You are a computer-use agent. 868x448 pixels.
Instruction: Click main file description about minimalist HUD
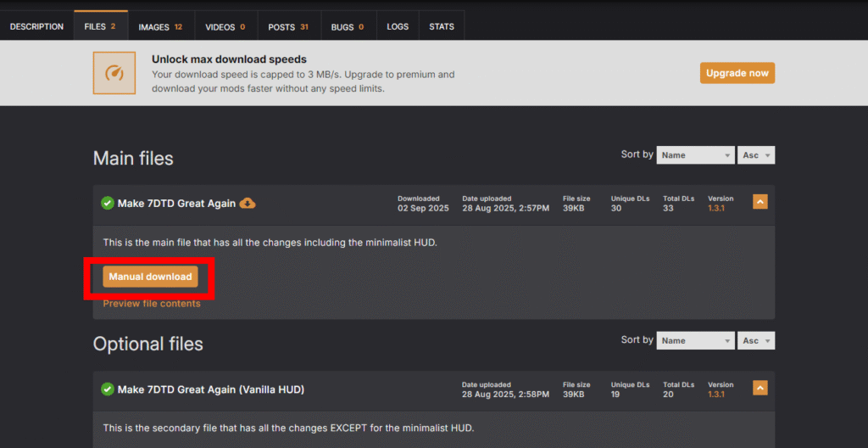point(270,243)
